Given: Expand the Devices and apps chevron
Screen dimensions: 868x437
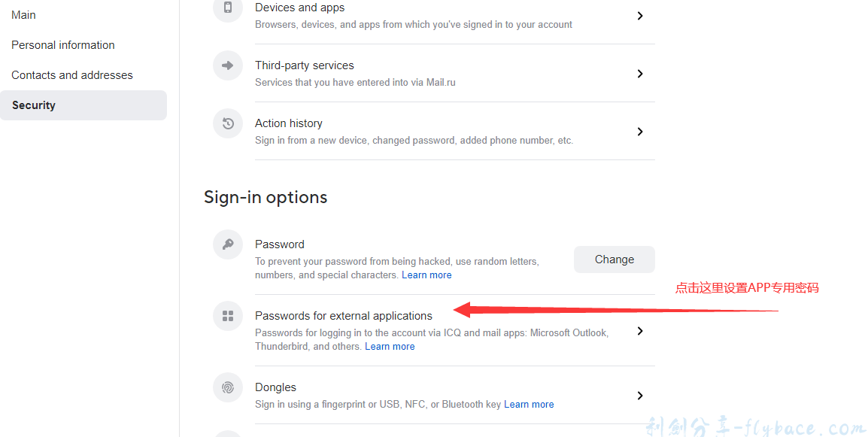Looking at the screenshot, I should point(640,16).
